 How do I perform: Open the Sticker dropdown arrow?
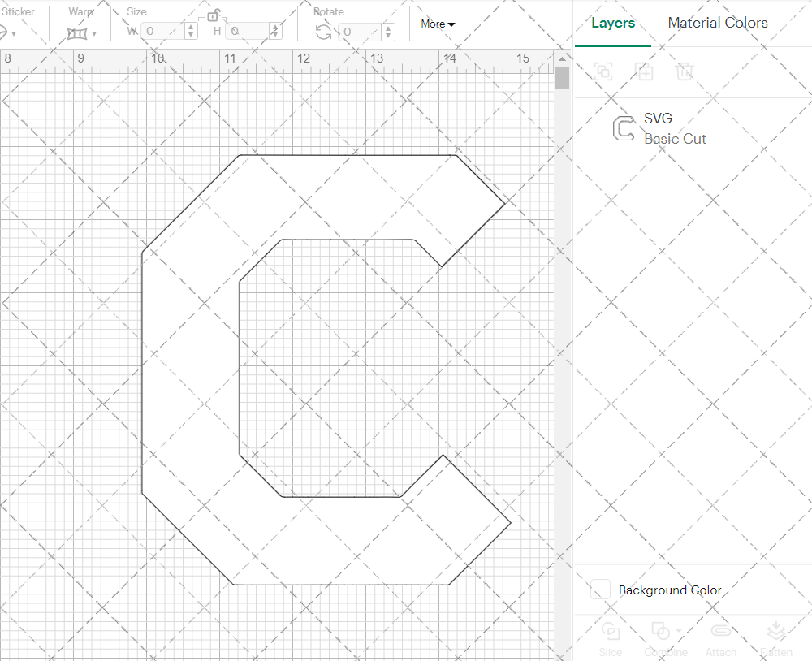[x=14, y=33]
